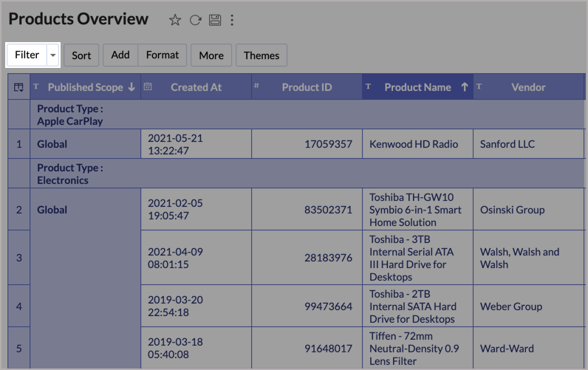Click the ascending sort arrow on Product Name

click(x=464, y=87)
